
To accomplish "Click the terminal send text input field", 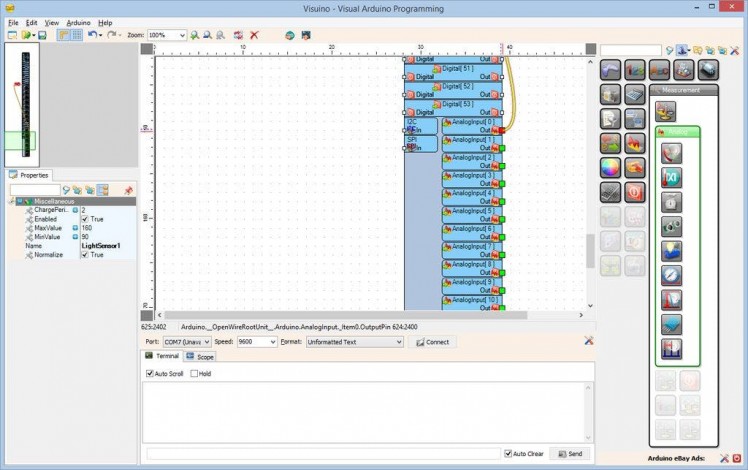I will 323,453.
